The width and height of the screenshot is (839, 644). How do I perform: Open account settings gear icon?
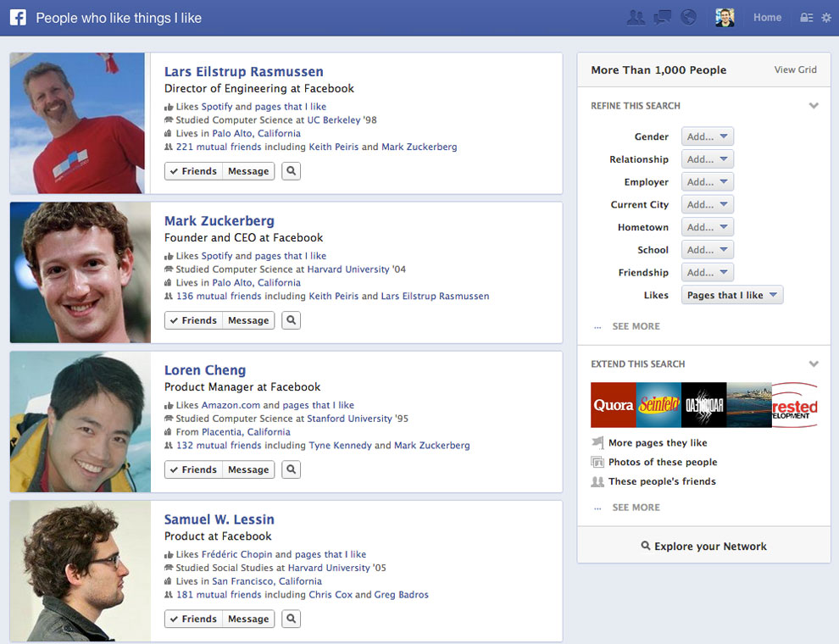point(826,18)
